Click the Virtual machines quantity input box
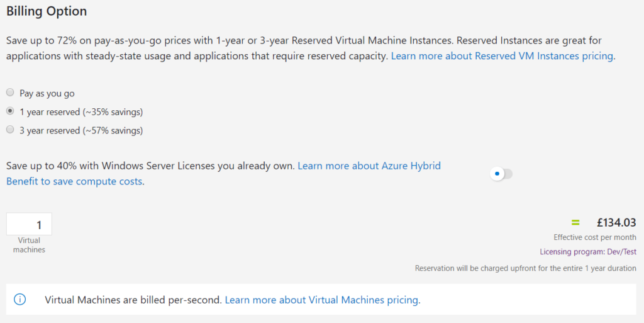The height and width of the screenshot is (323, 644). tap(29, 224)
